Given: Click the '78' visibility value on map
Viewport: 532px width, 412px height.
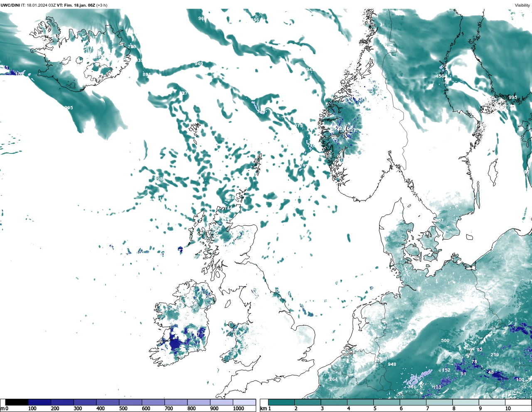Looking at the screenshot, I should [474, 362].
